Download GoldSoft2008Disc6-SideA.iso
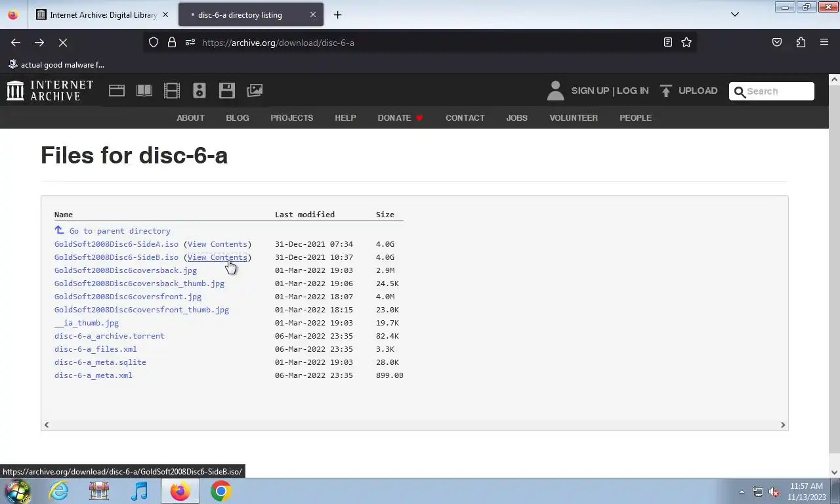Viewport: 840px width, 504px height. click(x=116, y=244)
